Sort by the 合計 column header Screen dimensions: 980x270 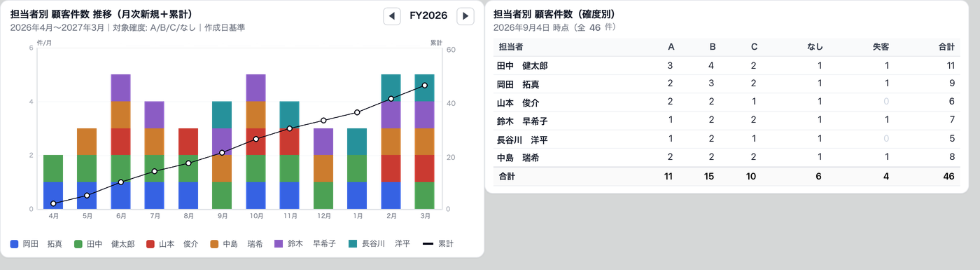946,47
